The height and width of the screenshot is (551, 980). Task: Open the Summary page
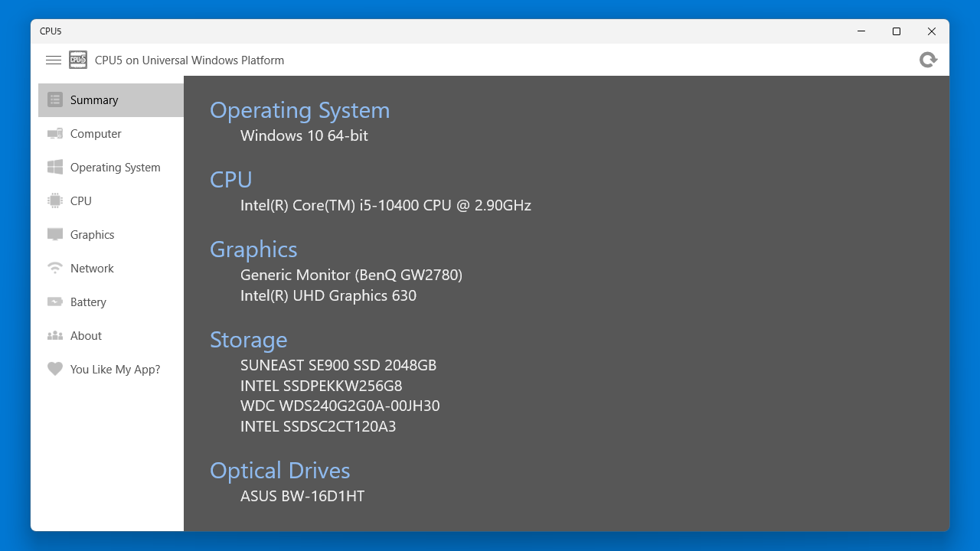point(111,100)
